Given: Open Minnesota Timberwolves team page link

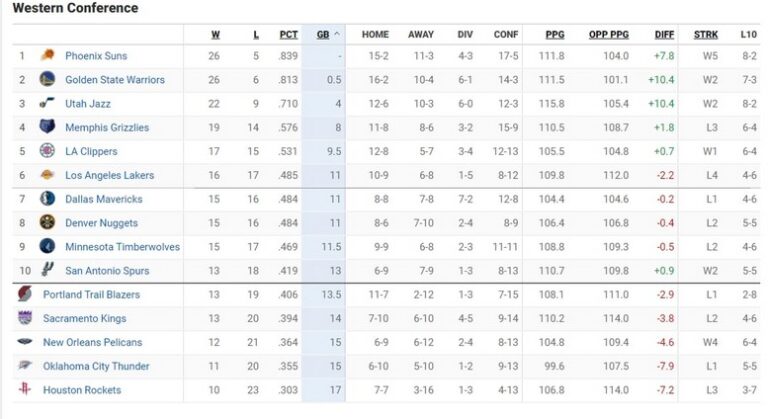Looking at the screenshot, I should click(x=122, y=247).
